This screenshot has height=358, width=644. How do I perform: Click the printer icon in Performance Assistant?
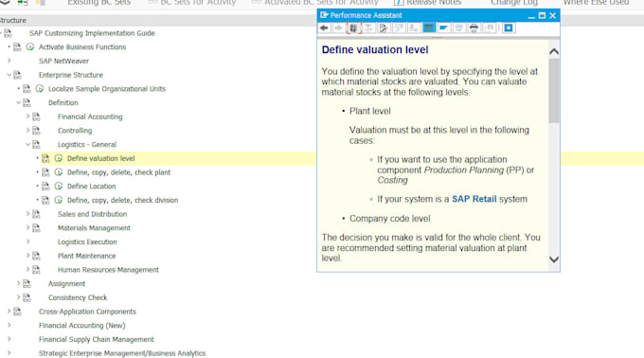[x=474, y=27]
